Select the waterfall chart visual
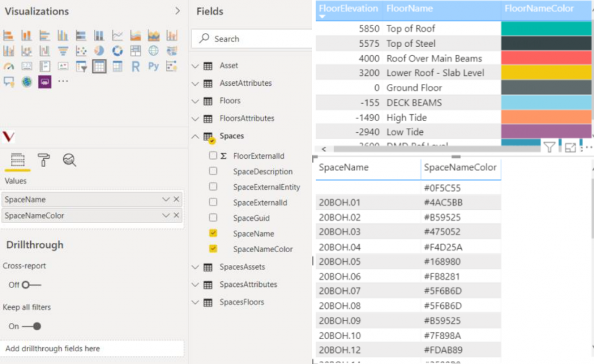The width and height of the screenshot is (594, 364). pyautogui.click(x=44, y=50)
